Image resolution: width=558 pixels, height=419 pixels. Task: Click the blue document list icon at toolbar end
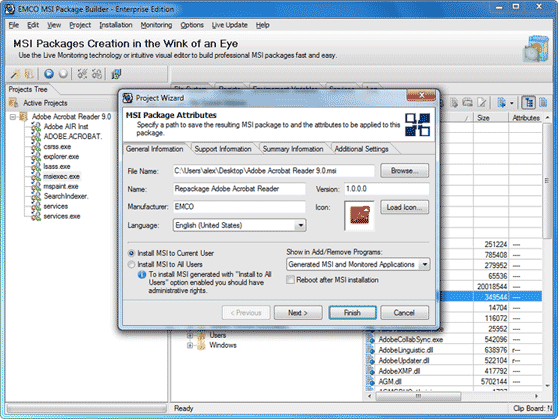point(543,103)
